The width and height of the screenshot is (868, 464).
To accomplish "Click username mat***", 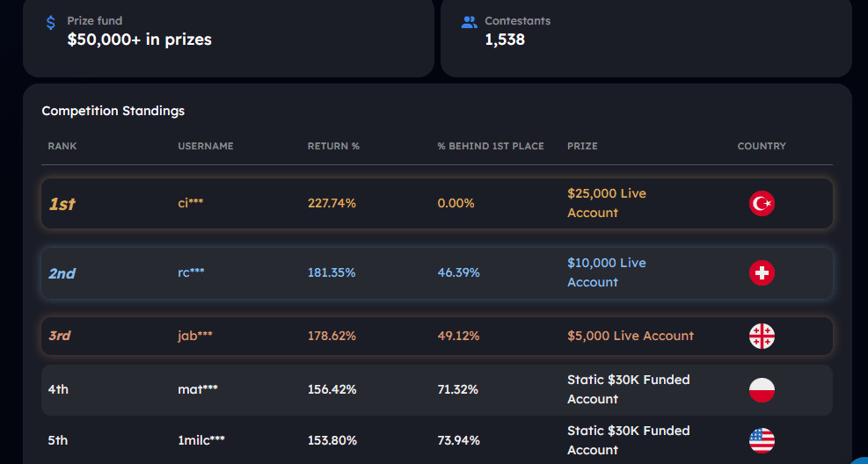I will (x=198, y=389).
